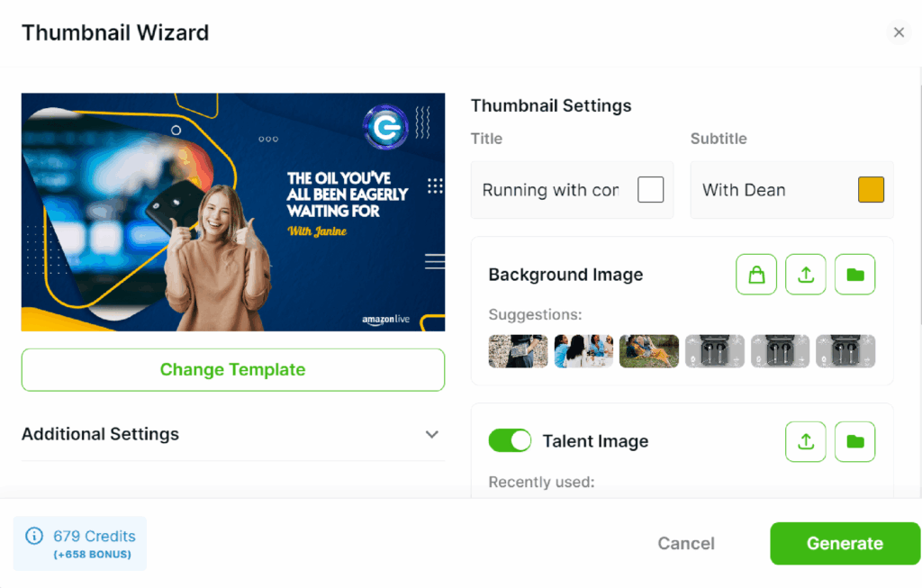Select the last earbuds suggestion thumbnail
922x588 pixels.
coord(845,351)
